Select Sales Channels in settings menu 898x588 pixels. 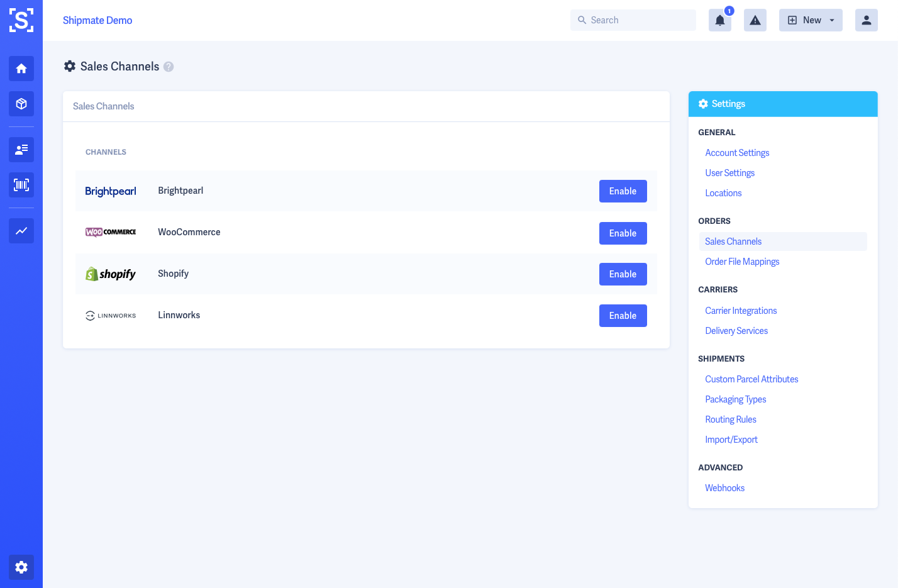pos(783,241)
